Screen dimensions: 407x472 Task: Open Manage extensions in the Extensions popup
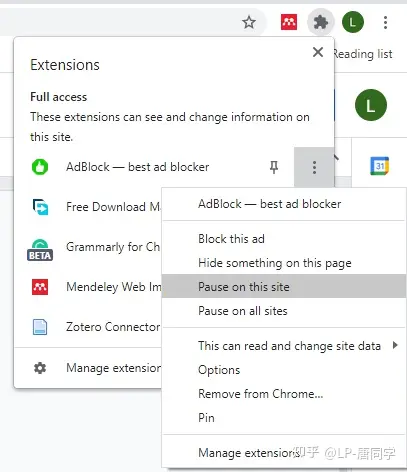[x=88, y=368]
